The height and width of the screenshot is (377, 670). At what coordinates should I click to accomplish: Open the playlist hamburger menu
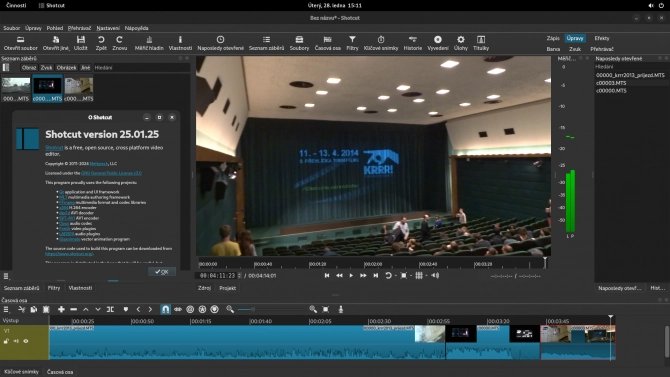(x=6, y=276)
